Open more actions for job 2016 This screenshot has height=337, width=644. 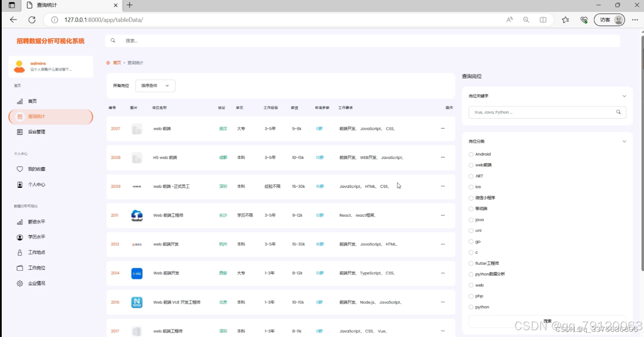pyautogui.click(x=443, y=302)
